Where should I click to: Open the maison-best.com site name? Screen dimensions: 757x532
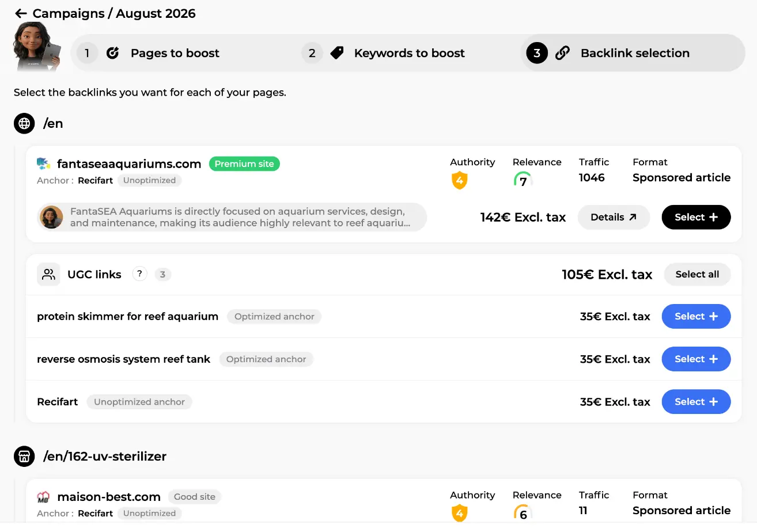[109, 497]
